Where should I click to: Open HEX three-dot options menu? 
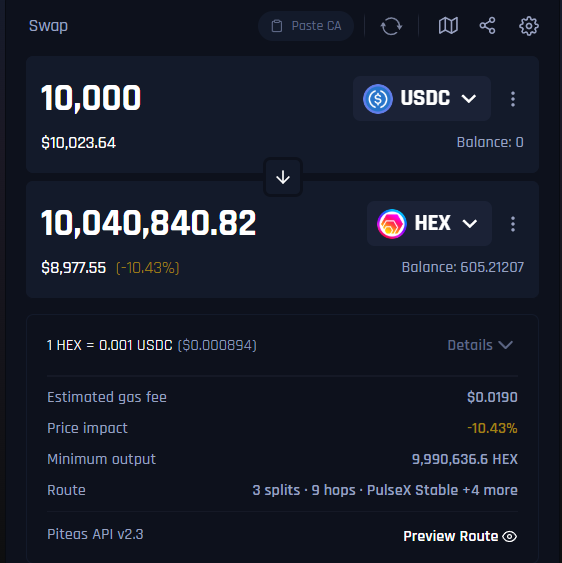pos(513,224)
